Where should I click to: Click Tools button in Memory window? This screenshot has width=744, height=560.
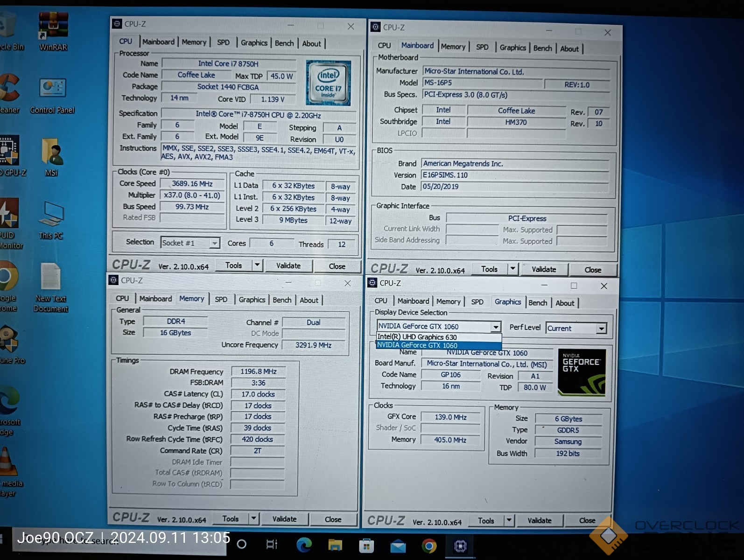pyautogui.click(x=231, y=518)
